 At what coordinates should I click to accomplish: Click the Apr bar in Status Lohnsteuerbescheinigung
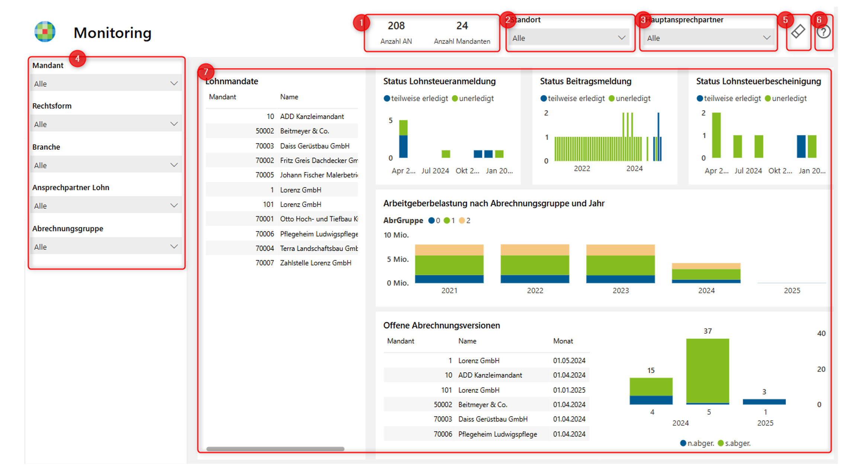[x=716, y=135]
